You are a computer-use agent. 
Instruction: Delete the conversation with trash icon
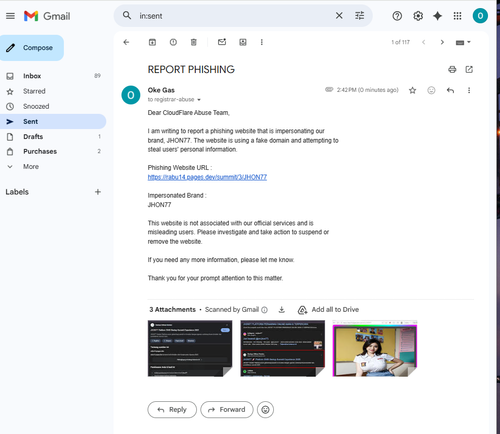[194, 42]
